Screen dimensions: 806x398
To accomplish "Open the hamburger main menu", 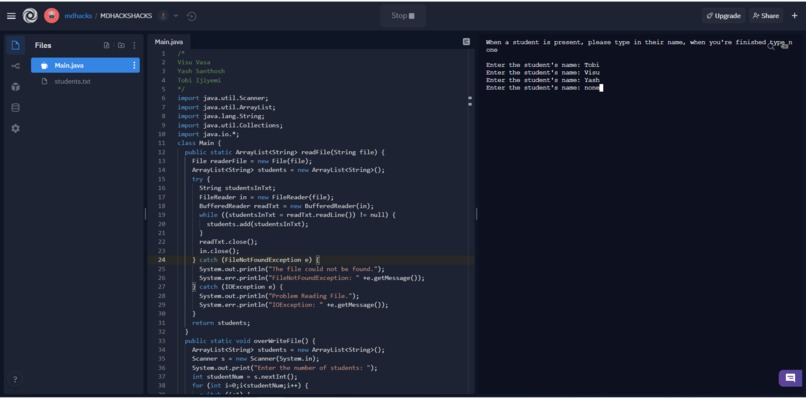I will pos(11,16).
